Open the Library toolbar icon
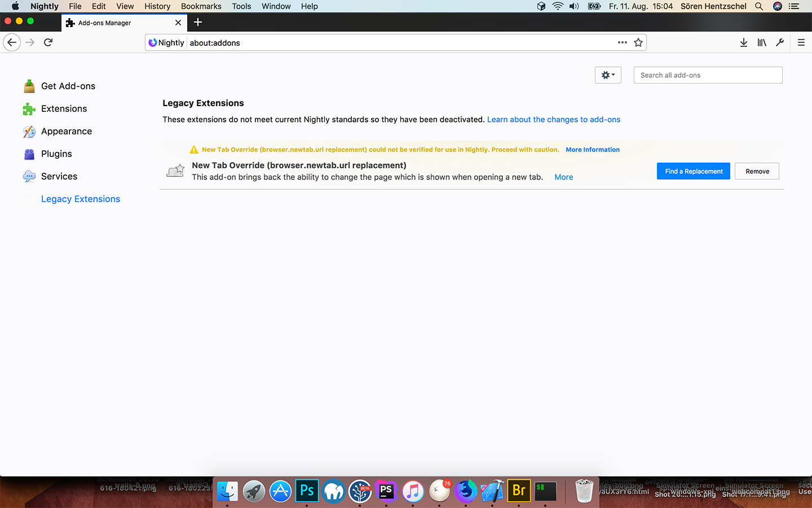 tap(762, 42)
